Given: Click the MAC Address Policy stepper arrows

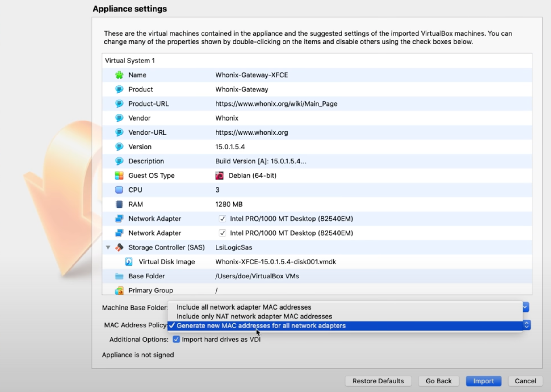Looking at the screenshot, I should pyautogui.click(x=527, y=325).
